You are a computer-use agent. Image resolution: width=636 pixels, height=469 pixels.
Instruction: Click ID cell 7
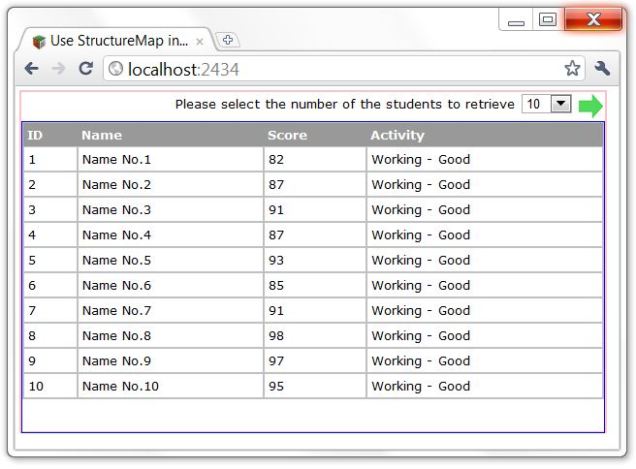pos(50,310)
